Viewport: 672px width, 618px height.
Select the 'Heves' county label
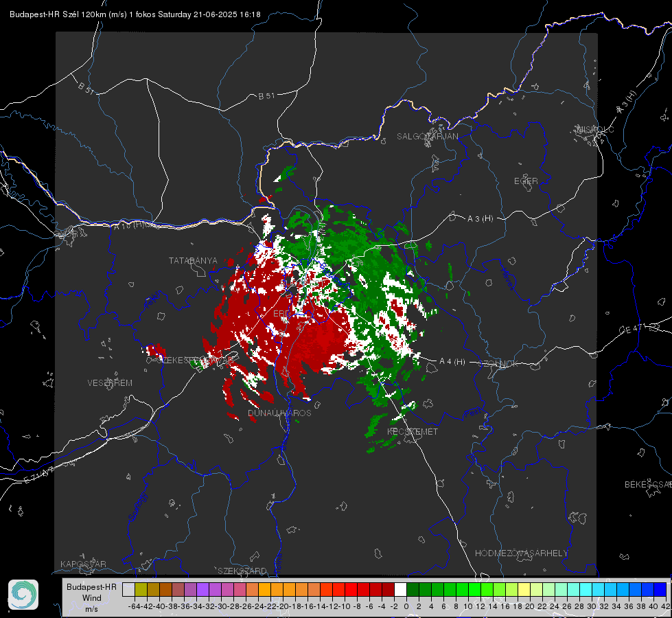pyautogui.click(x=508, y=279)
